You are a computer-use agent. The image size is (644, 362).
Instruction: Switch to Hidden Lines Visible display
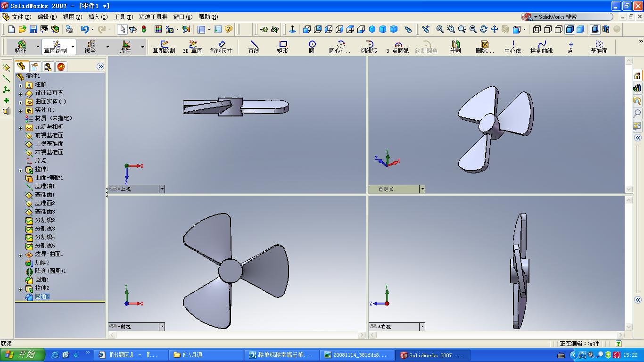click(548, 29)
